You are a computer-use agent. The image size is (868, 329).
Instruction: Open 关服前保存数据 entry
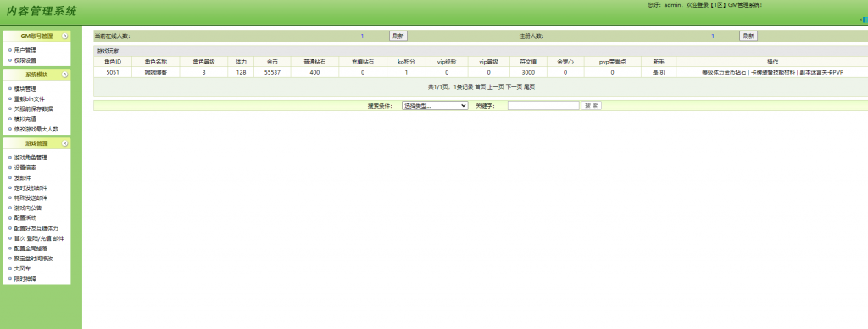click(34, 109)
